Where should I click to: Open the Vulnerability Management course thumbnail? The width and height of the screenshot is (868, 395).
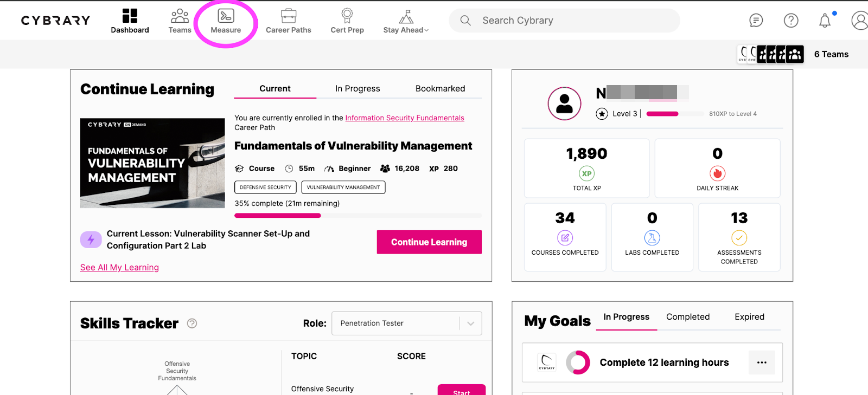tap(152, 163)
